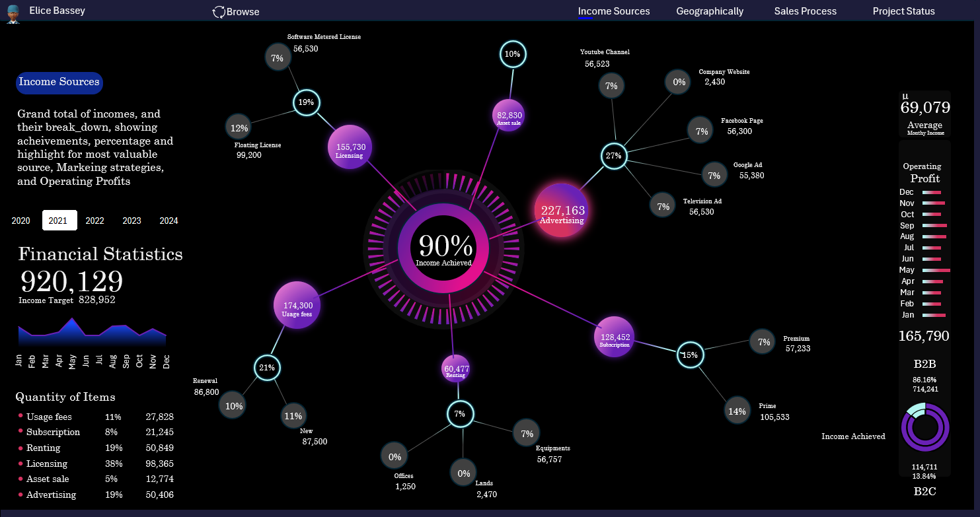Click the circular refresh icon beside Browse
The height and width of the screenshot is (517, 980).
coord(219,12)
